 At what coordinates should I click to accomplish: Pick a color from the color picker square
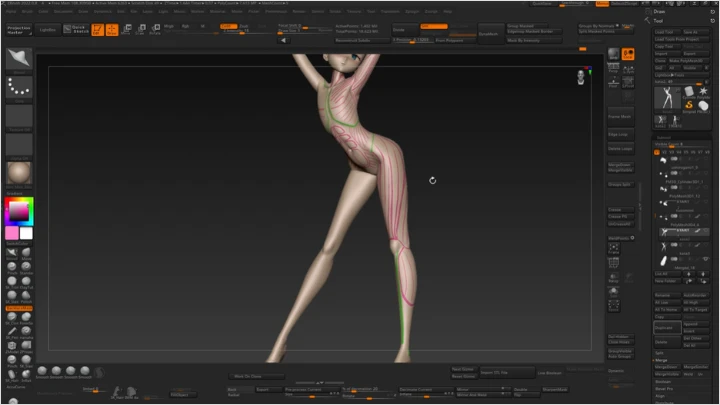point(18,211)
